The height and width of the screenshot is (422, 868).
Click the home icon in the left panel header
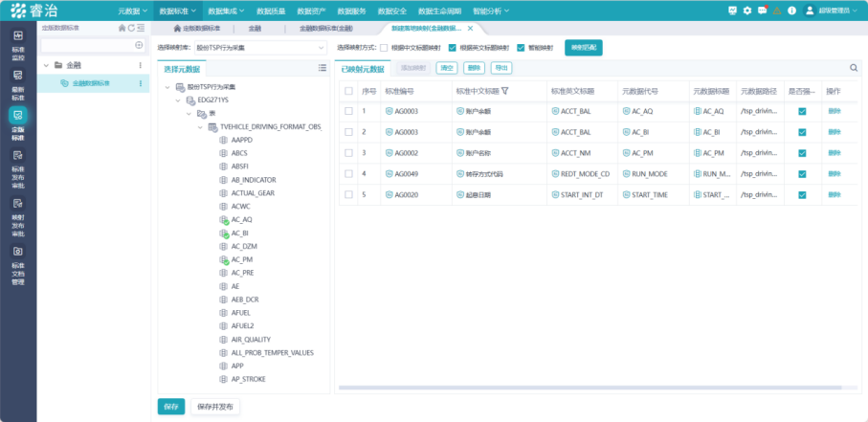[122, 29]
